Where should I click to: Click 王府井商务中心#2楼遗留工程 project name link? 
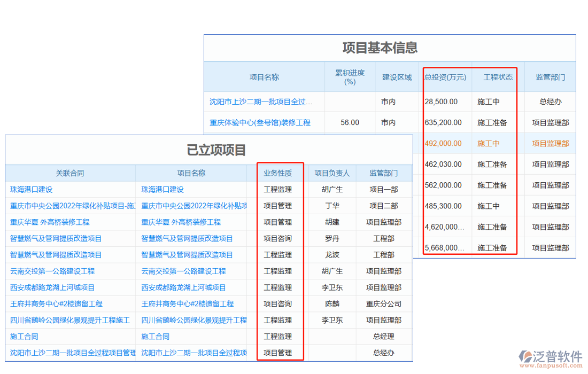(187, 304)
